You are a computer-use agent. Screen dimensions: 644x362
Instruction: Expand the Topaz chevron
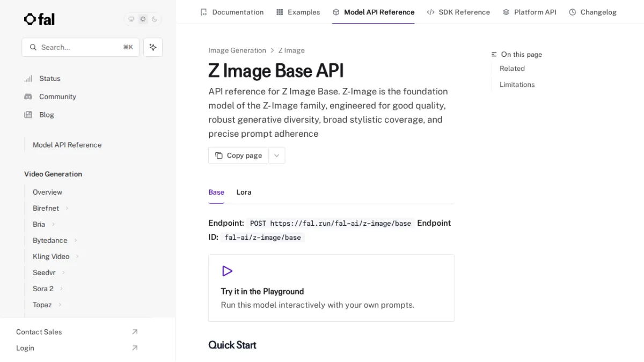pos(60,305)
